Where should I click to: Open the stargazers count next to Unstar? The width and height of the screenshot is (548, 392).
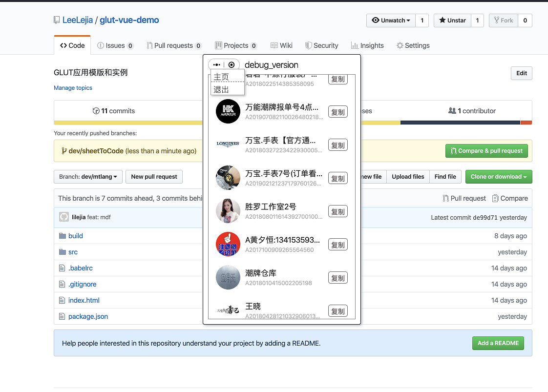point(477,21)
